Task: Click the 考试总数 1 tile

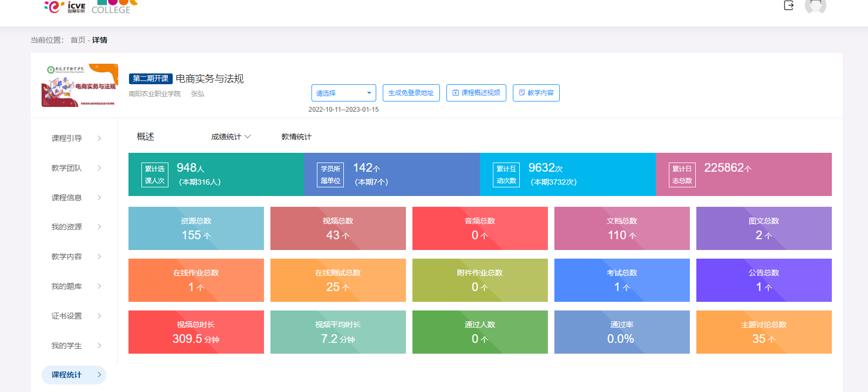Action: coord(622,280)
